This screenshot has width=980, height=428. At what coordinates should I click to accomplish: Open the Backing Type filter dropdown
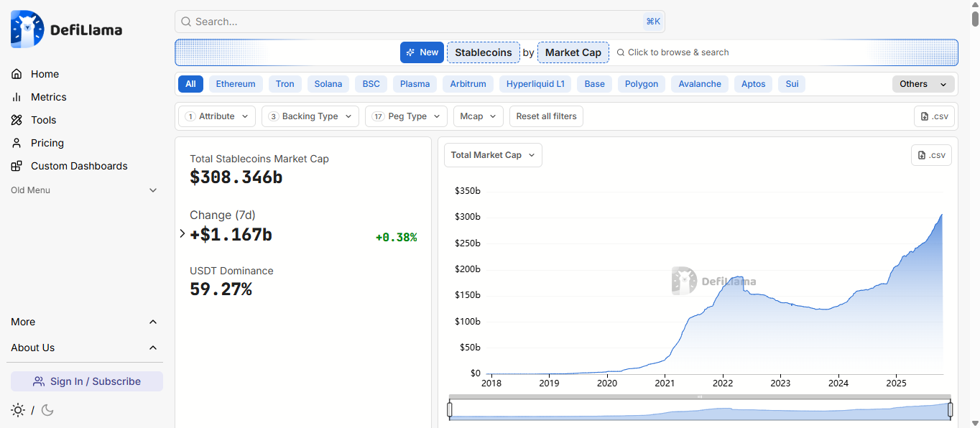[310, 116]
